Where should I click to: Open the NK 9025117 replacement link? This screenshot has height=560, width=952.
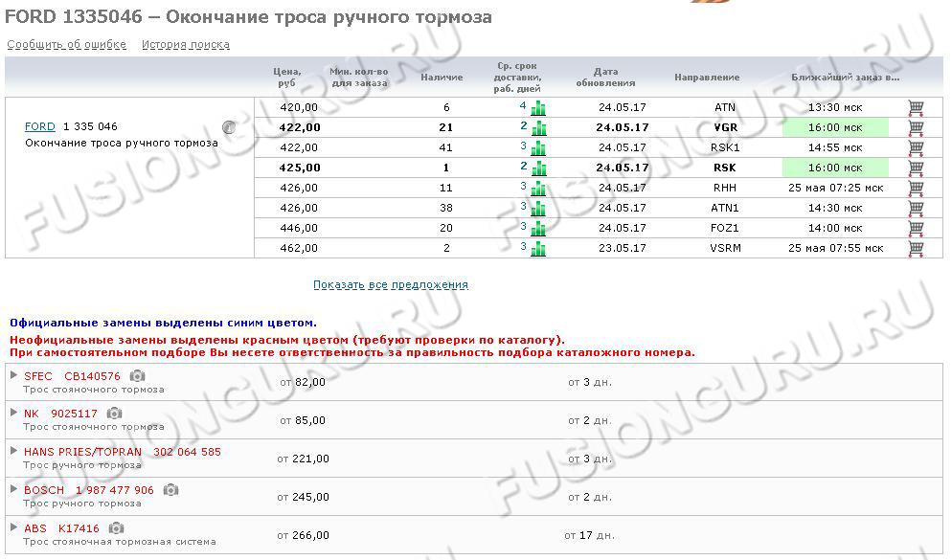pyautogui.click(x=60, y=414)
